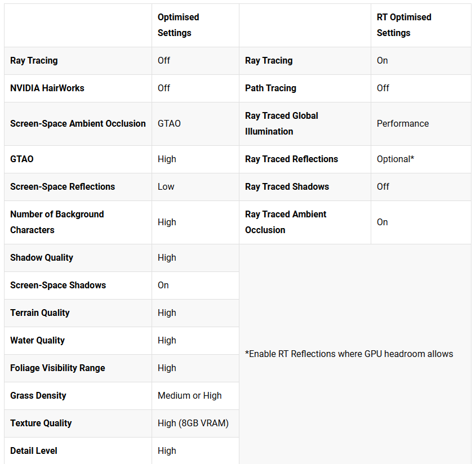Click the "Medium or High" value
Screen dimensions: 476x464
(189, 396)
